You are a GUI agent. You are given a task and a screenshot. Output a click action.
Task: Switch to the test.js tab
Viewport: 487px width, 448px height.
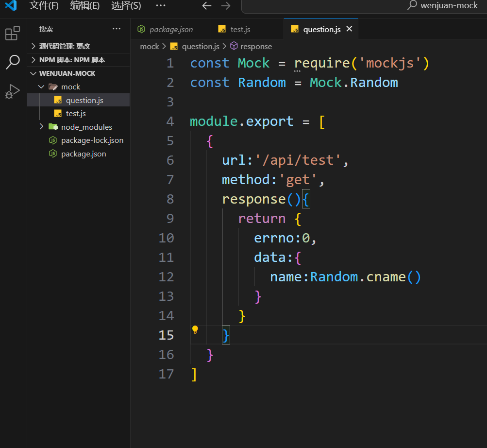[247, 29]
